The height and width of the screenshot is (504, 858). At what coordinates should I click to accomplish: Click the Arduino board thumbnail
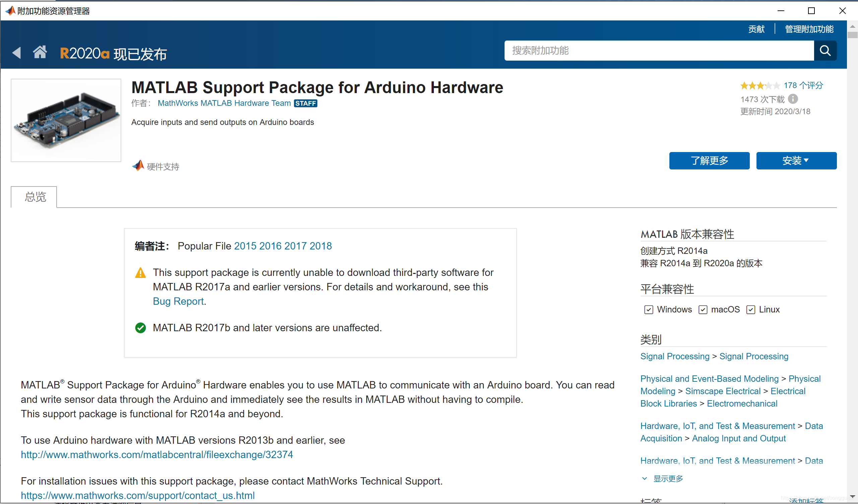click(66, 120)
